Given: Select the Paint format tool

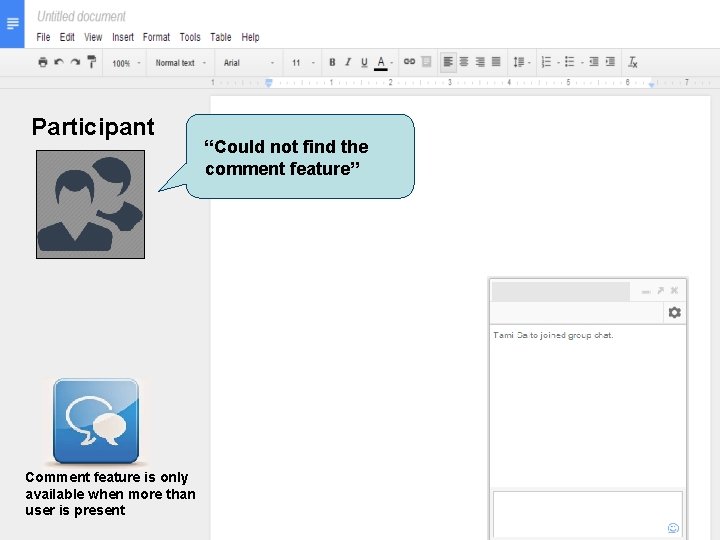Looking at the screenshot, I should 91,62.
